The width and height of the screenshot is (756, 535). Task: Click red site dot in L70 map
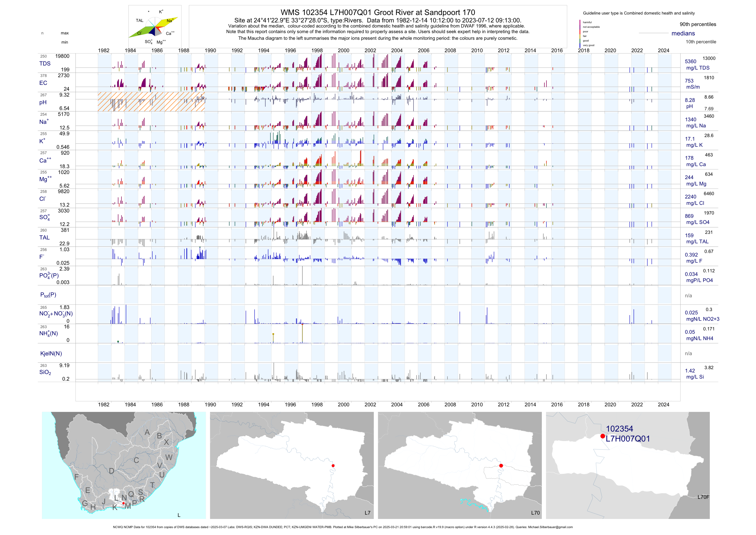click(x=501, y=465)
